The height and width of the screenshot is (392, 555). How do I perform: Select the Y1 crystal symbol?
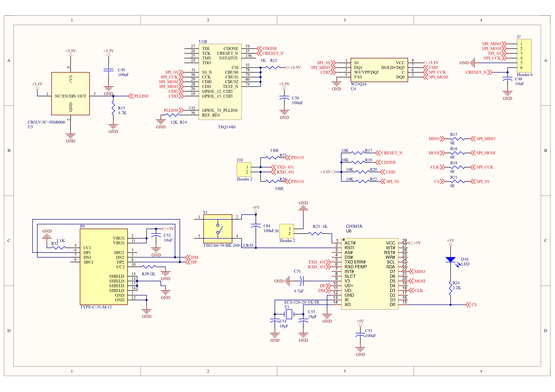[x=289, y=314]
